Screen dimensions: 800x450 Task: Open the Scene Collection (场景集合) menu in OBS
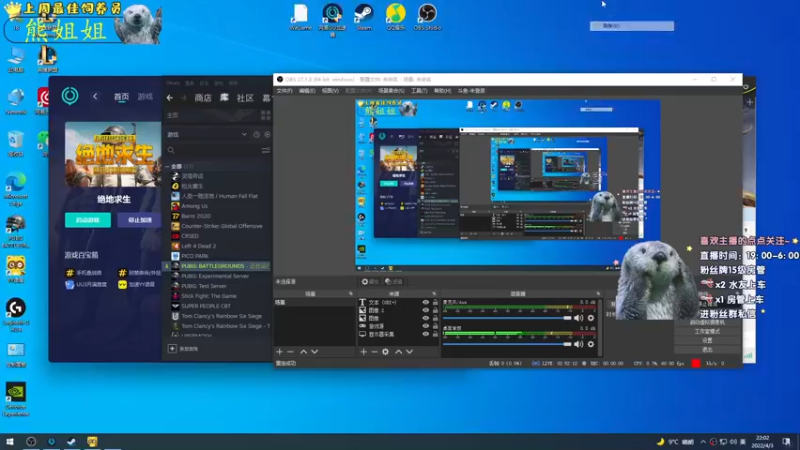tap(391, 91)
